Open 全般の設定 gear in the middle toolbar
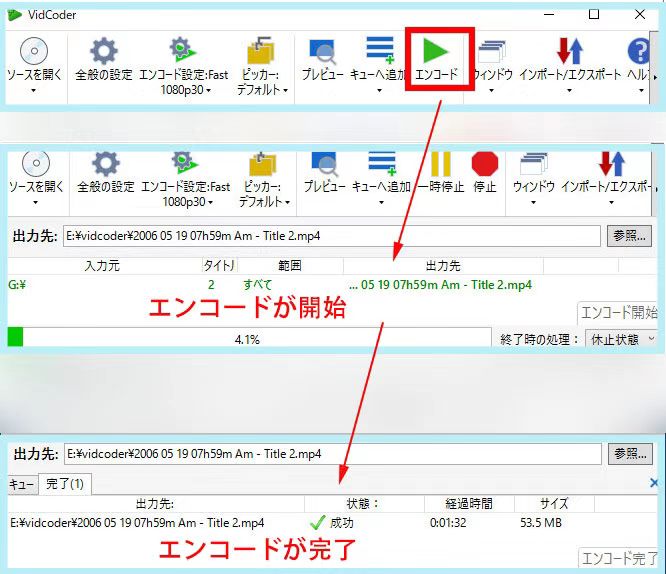666x574 pixels. pyautogui.click(x=105, y=164)
